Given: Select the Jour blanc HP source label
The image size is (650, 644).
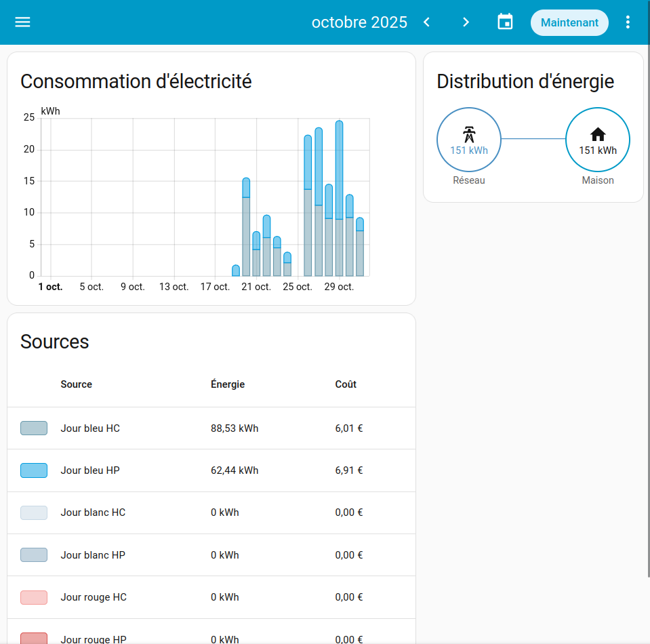Looking at the screenshot, I should [93, 555].
